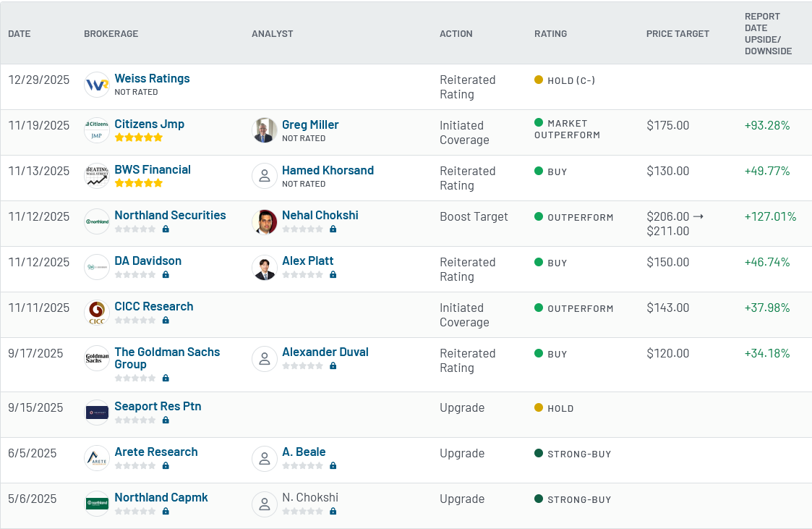This screenshot has height=529, width=812.
Task: Open the Weiss Ratings brokerage link
Action: 152,78
